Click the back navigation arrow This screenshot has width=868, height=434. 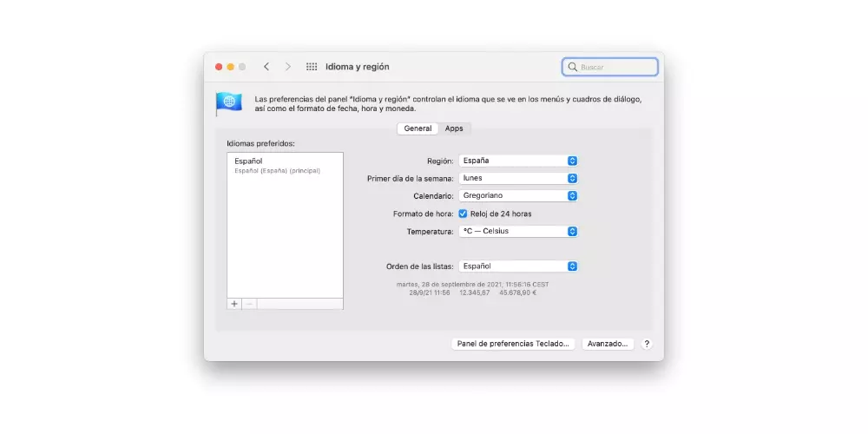(x=266, y=67)
